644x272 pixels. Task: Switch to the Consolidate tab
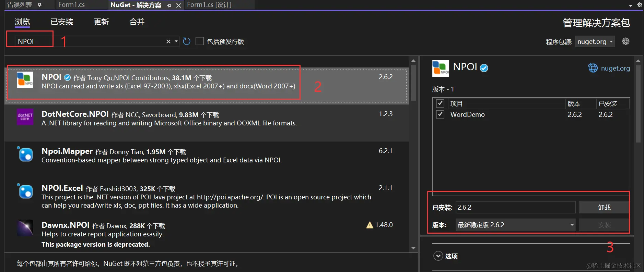click(137, 22)
